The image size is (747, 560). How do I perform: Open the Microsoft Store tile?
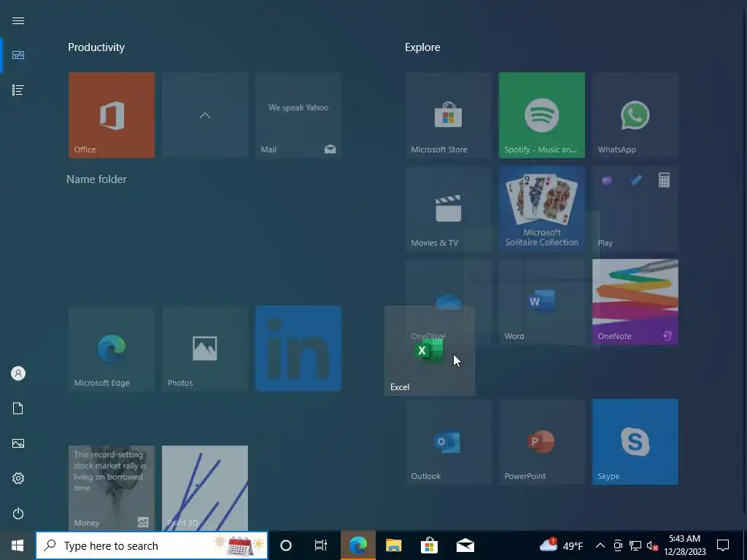449,114
